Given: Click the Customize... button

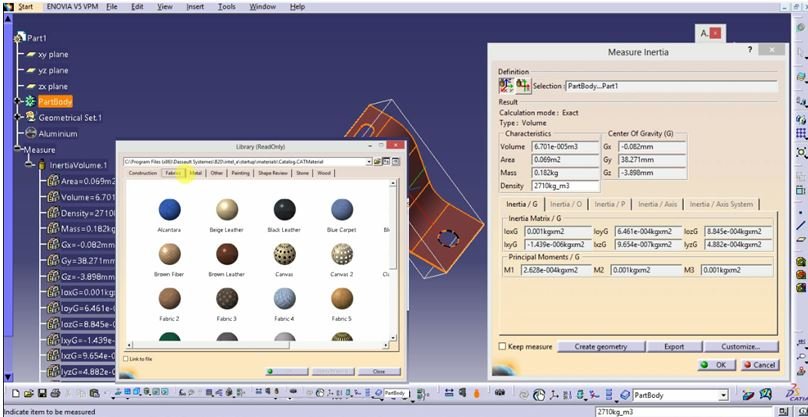Looking at the screenshot, I should click(x=740, y=347).
